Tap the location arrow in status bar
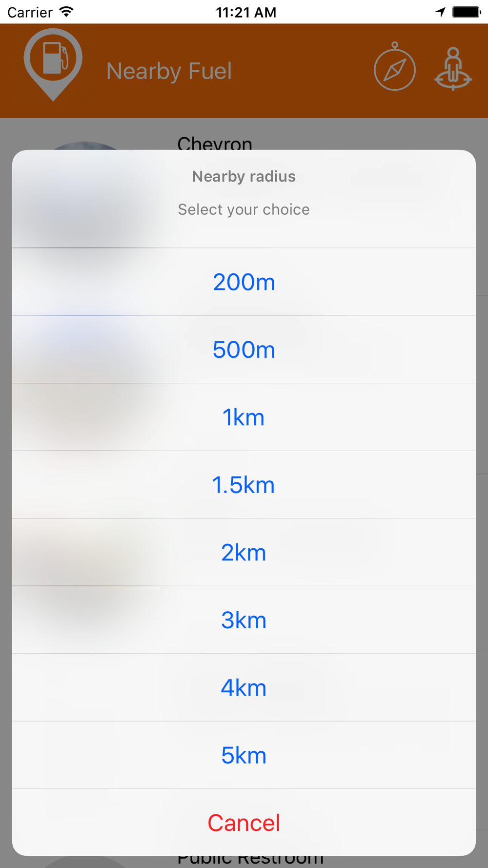488x868 pixels. (441, 12)
